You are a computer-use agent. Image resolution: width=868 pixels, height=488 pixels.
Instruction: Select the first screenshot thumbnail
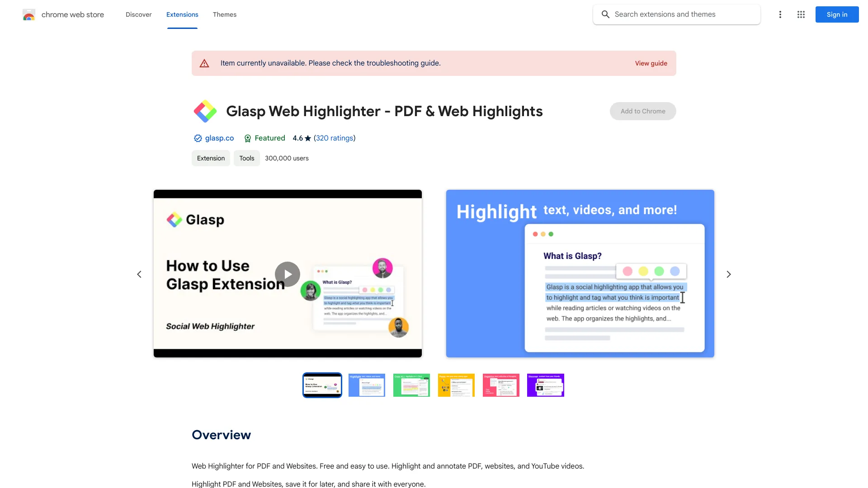[x=322, y=385]
